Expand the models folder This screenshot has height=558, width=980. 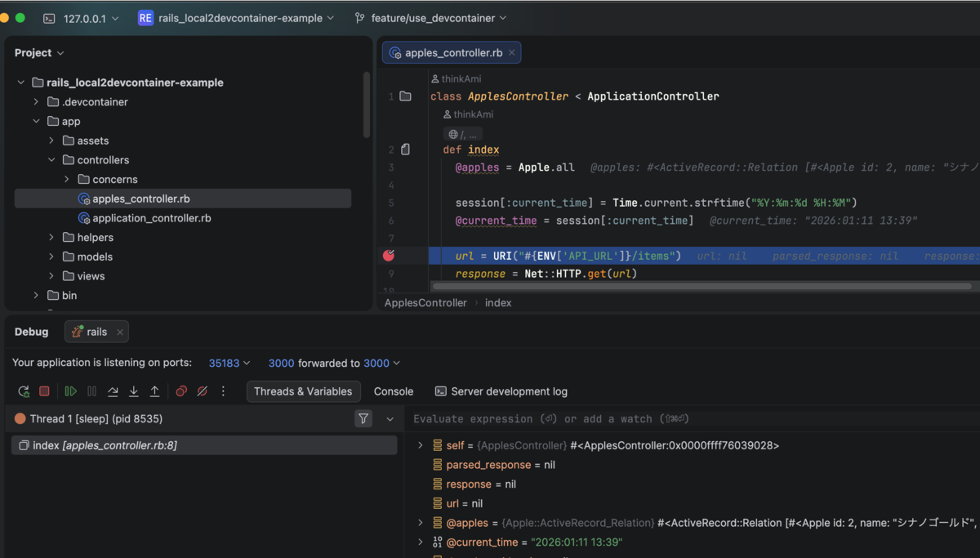[51, 257]
